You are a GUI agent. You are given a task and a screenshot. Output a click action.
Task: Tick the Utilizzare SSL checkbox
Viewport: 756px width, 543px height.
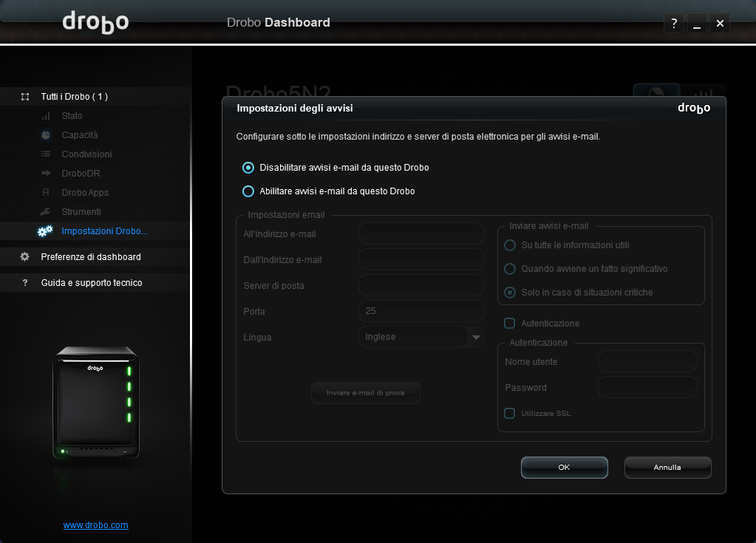point(509,414)
